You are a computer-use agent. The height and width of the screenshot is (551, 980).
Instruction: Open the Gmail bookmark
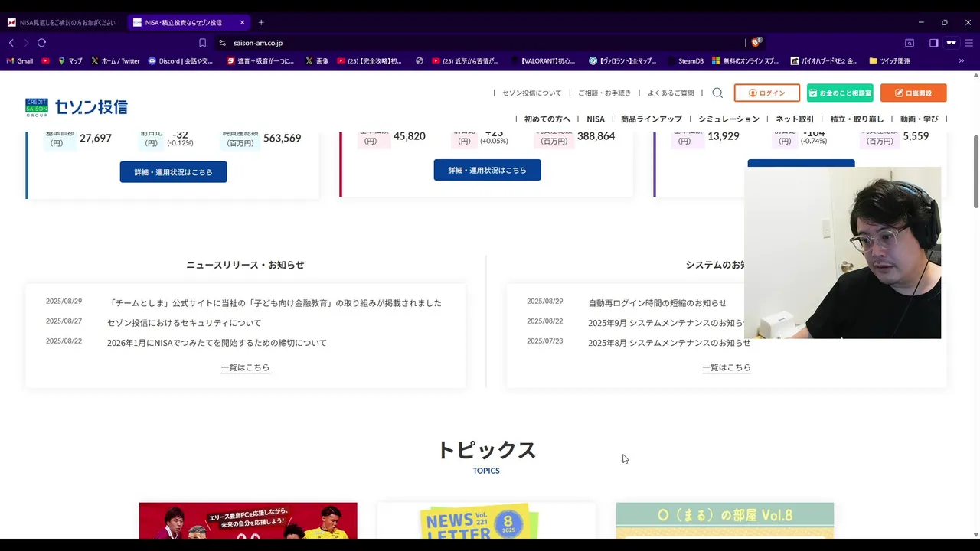(x=20, y=60)
